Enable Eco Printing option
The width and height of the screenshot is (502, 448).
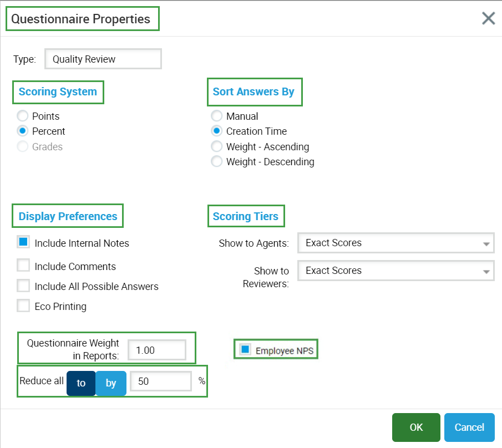coord(23,306)
